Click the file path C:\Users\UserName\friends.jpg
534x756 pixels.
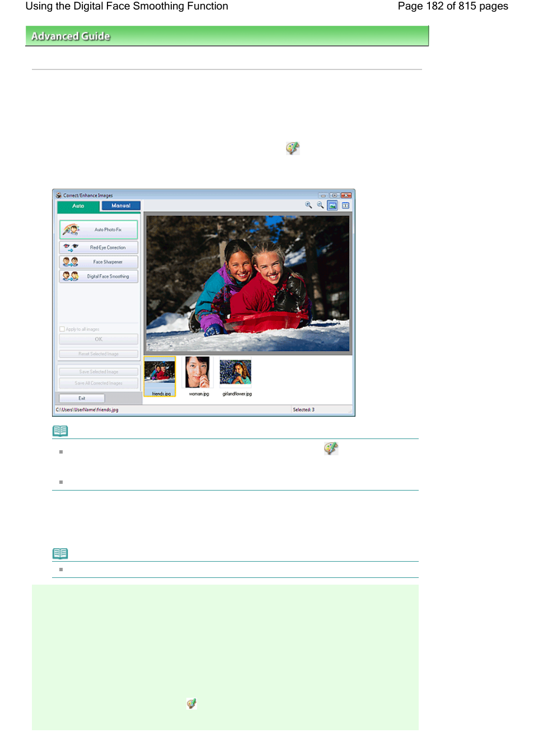pos(87,410)
